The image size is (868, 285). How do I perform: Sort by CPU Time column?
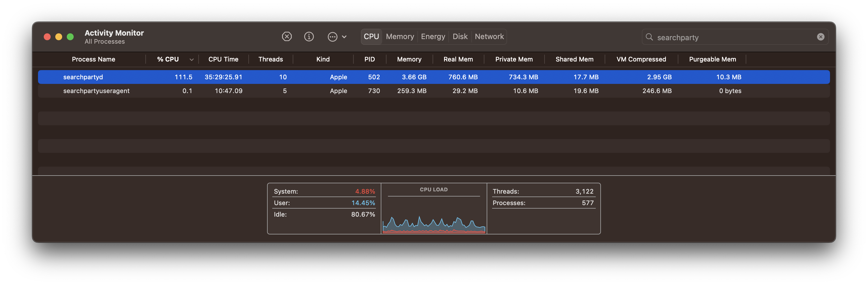coord(223,59)
